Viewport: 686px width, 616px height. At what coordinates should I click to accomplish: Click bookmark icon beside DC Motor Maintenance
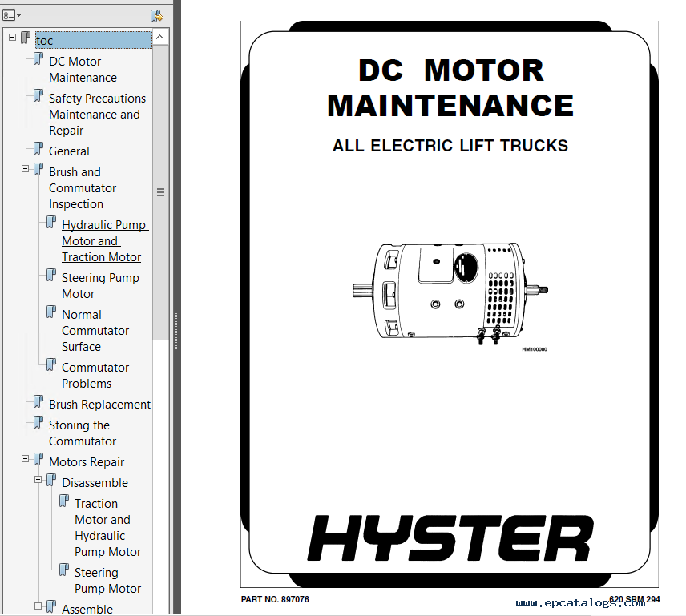38,58
